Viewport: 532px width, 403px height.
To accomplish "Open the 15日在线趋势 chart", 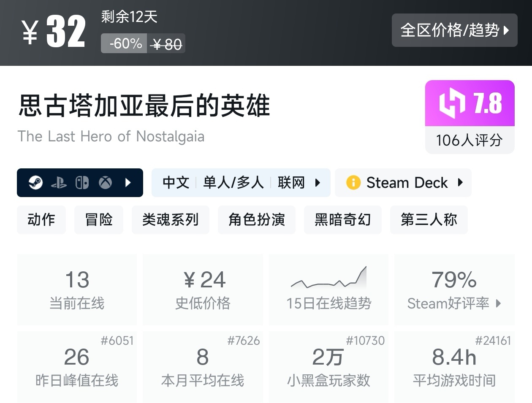I will (328, 289).
